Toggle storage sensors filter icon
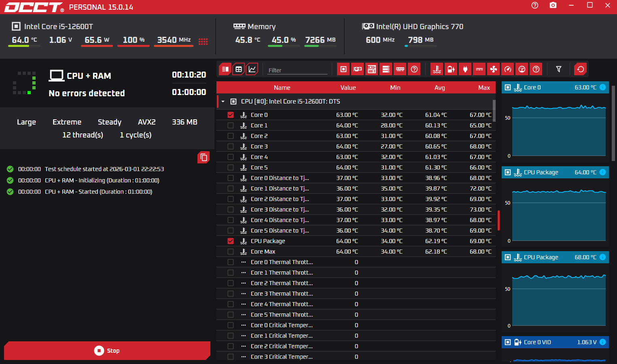 pyautogui.click(x=386, y=69)
